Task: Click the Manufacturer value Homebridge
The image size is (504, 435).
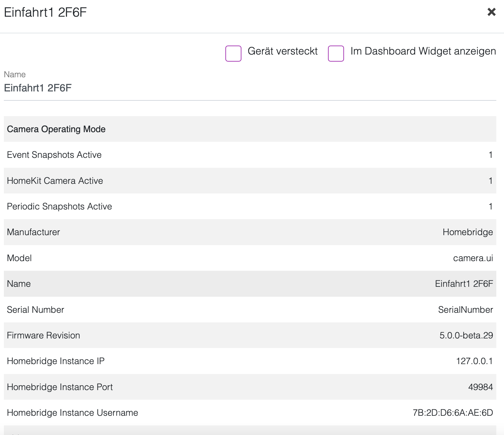Action: [467, 232]
